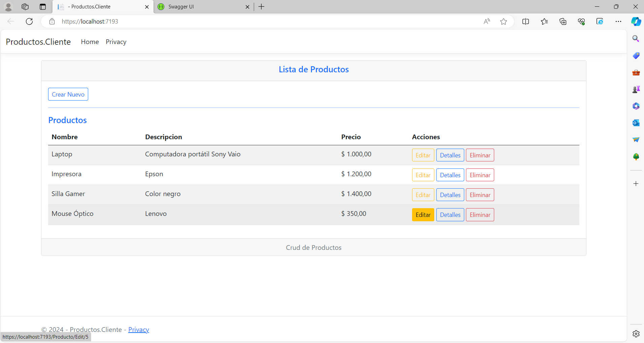Open the Copilot sidebar

636,21
